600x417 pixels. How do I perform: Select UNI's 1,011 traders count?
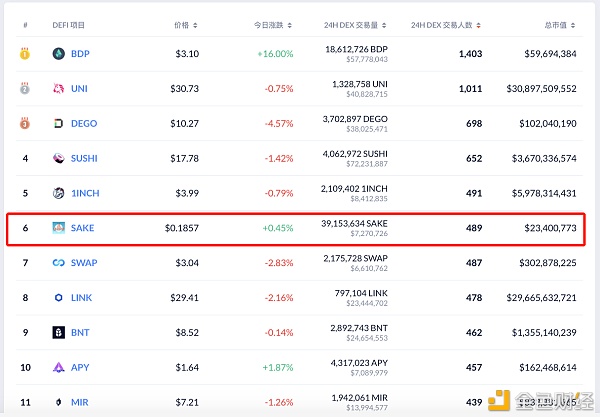pyautogui.click(x=471, y=88)
